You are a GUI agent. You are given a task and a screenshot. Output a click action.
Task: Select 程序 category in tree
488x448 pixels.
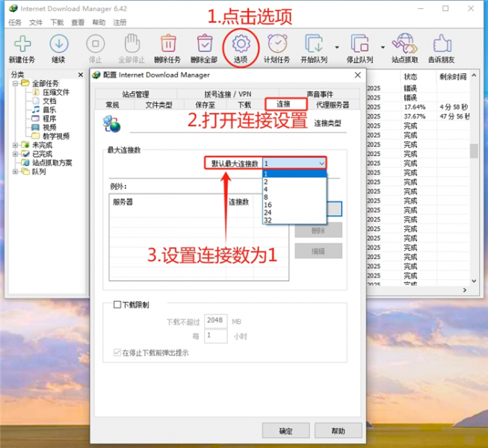[49, 119]
